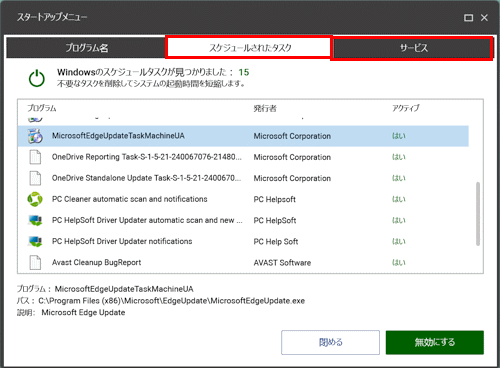Click the green power icon
Viewport: 500px width, 368px height.
point(37,79)
